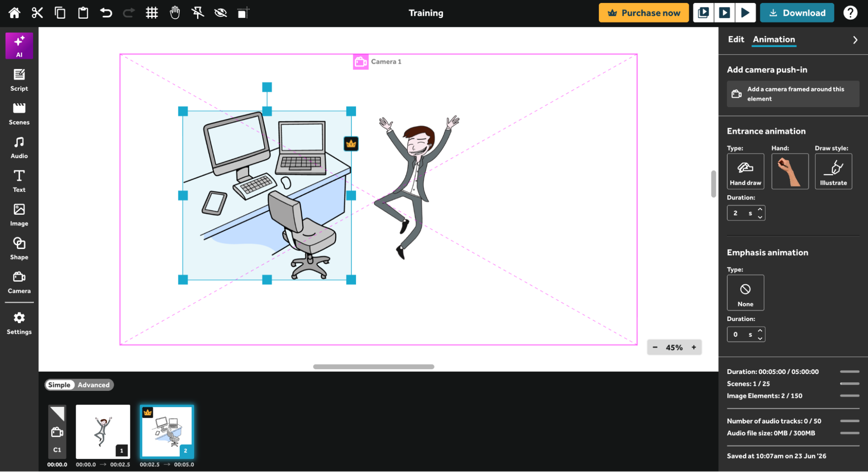
Task: Toggle the canvas grid
Action: pyautogui.click(x=152, y=13)
